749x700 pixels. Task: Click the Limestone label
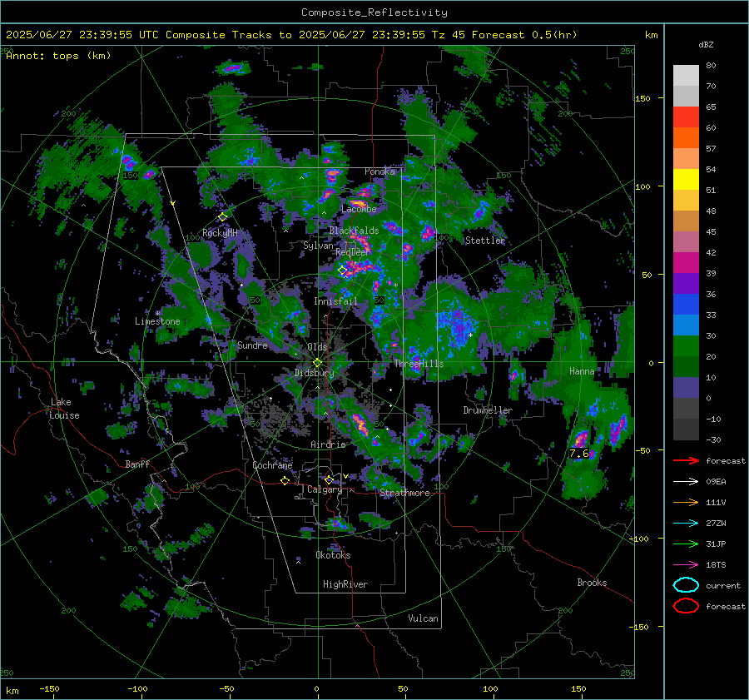point(157,321)
